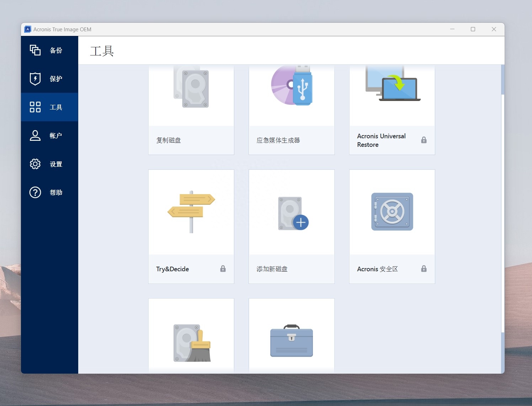Click the 添加新磁盘 disk plus icon

(293, 213)
